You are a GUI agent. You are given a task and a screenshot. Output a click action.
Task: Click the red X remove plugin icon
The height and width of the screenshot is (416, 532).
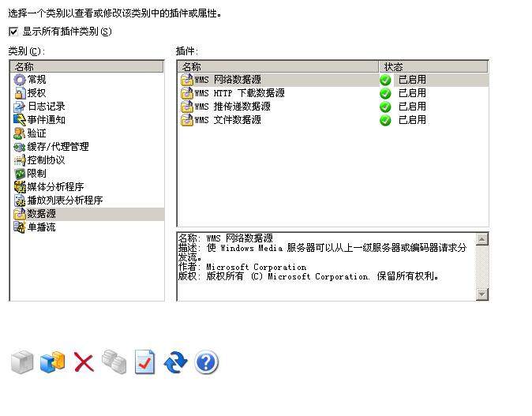[x=84, y=362]
